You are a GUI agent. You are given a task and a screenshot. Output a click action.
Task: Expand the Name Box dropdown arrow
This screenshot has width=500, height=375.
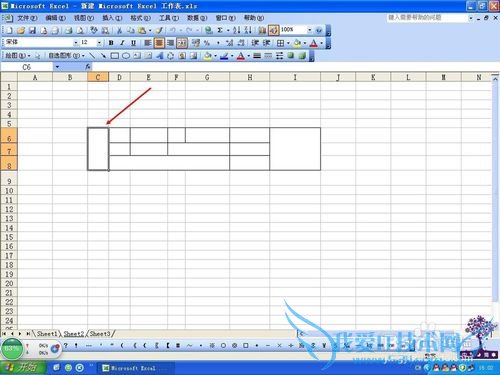[x=57, y=67]
